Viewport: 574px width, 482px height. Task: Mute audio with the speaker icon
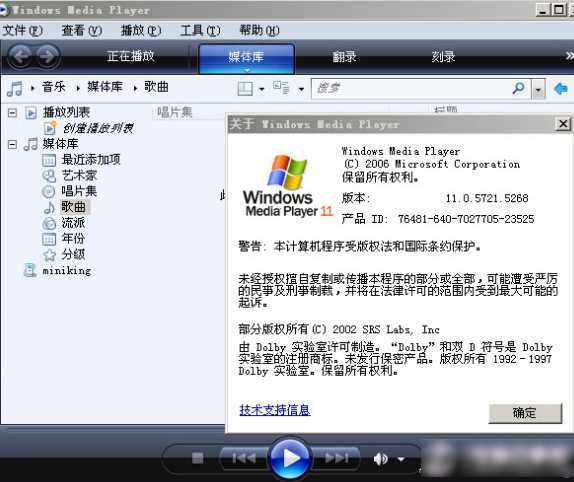pos(381,459)
